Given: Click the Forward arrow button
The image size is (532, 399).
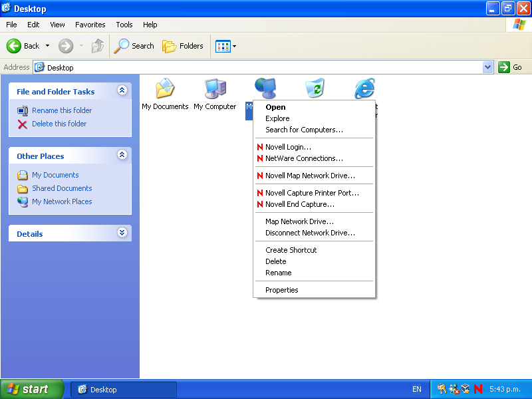Looking at the screenshot, I should point(66,46).
